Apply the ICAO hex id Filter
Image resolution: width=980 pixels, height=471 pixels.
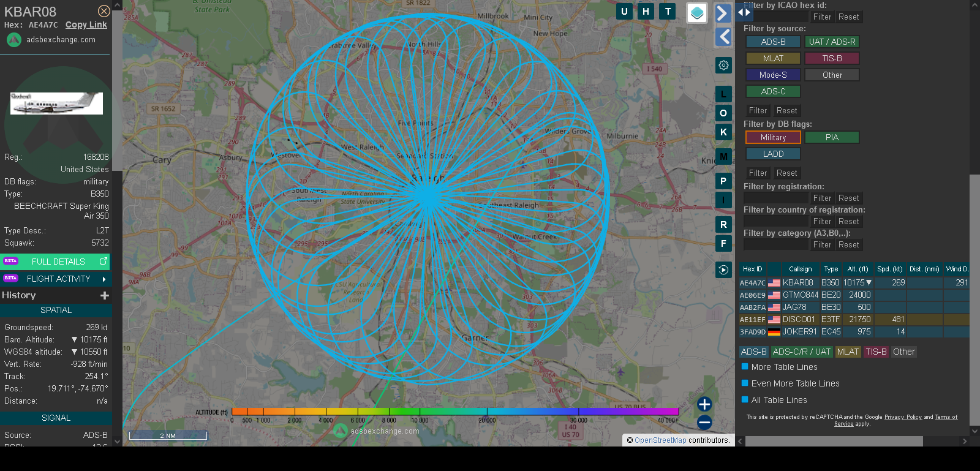pyautogui.click(x=822, y=17)
